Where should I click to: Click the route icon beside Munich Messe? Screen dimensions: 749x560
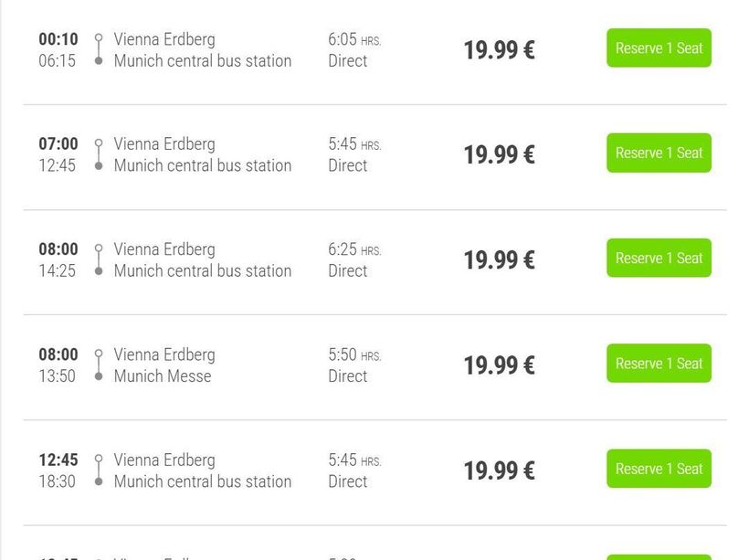pos(99,365)
